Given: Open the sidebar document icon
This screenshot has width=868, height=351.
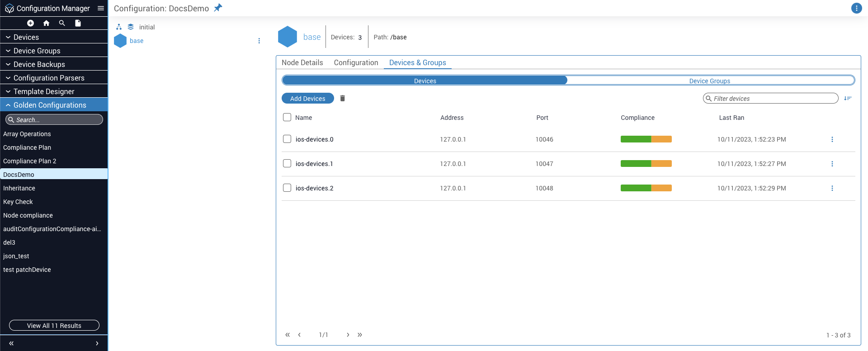Looking at the screenshot, I should tap(78, 23).
